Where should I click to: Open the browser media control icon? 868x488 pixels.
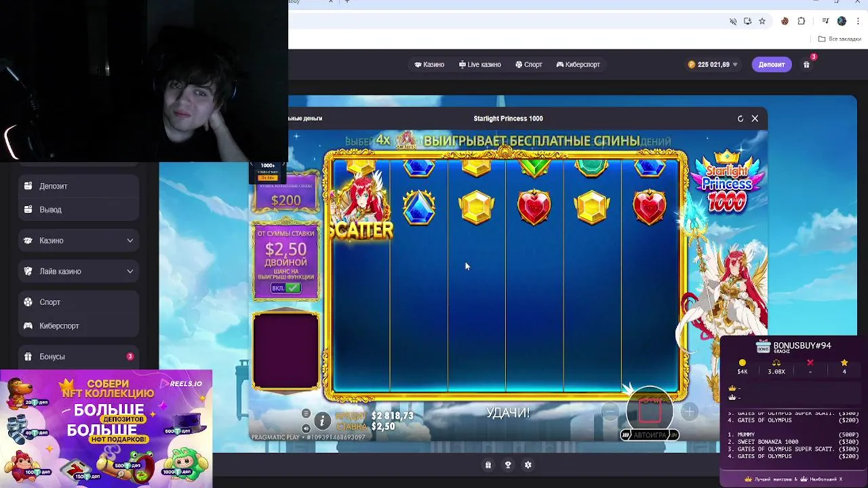pyautogui.click(x=825, y=21)
